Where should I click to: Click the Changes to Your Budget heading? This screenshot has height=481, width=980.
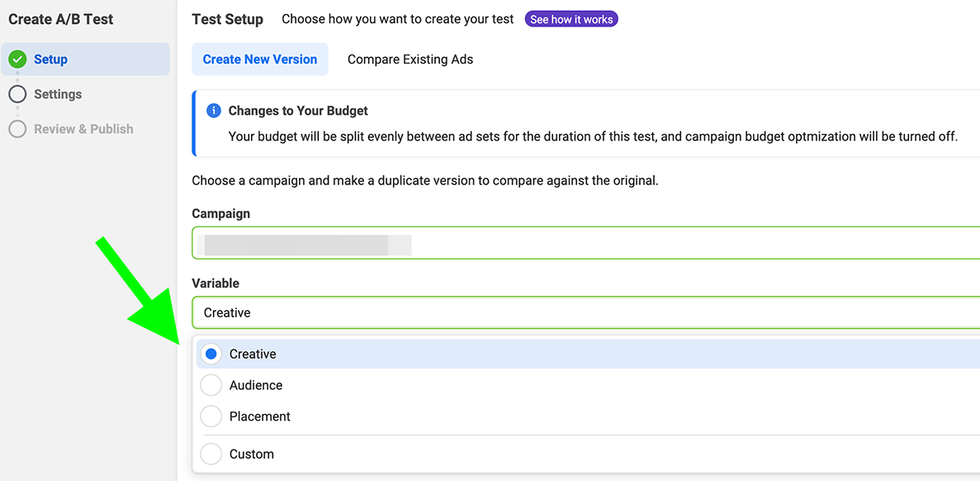(298, 111)
